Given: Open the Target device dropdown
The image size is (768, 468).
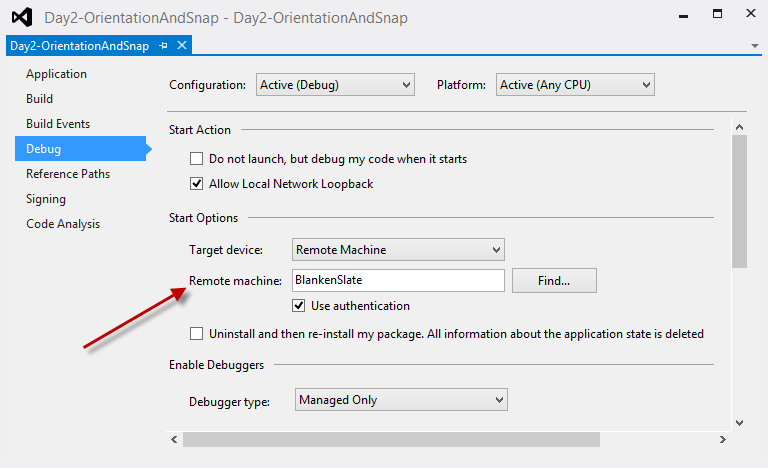Looking at the screenshot, I should (398, 249).
